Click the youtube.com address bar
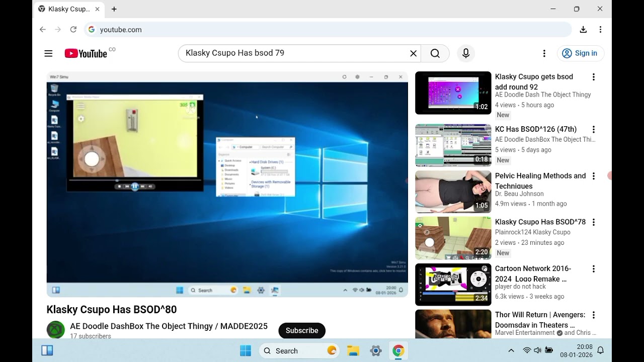Image resolution: width=644 pixels, height=362 pixels. (328, 30)
